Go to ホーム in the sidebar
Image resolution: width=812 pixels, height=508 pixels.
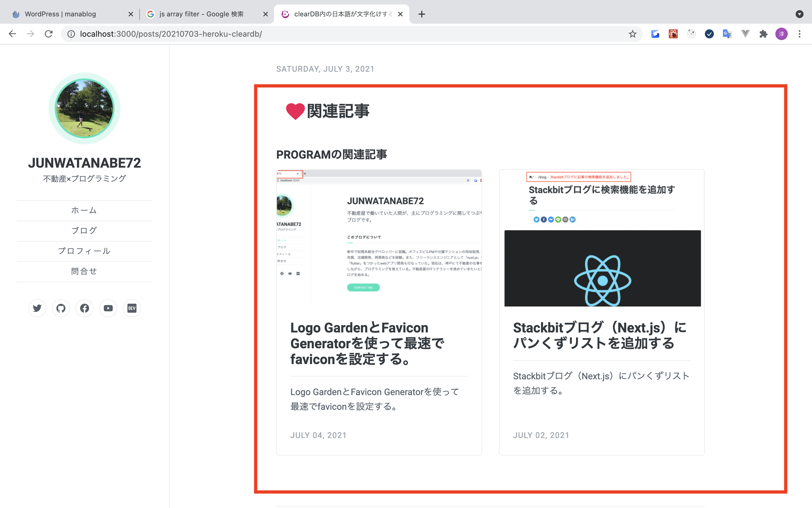point(84,211)
